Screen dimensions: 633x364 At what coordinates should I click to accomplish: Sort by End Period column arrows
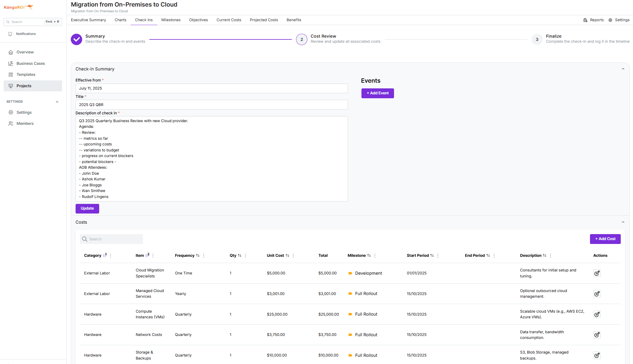(488, 255)
